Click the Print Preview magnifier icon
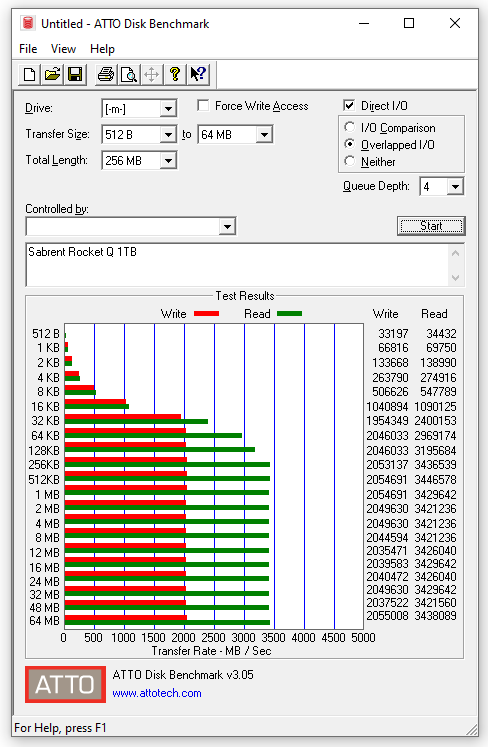The width and height of the screenshot is (488, 747). tap(129, 74)
